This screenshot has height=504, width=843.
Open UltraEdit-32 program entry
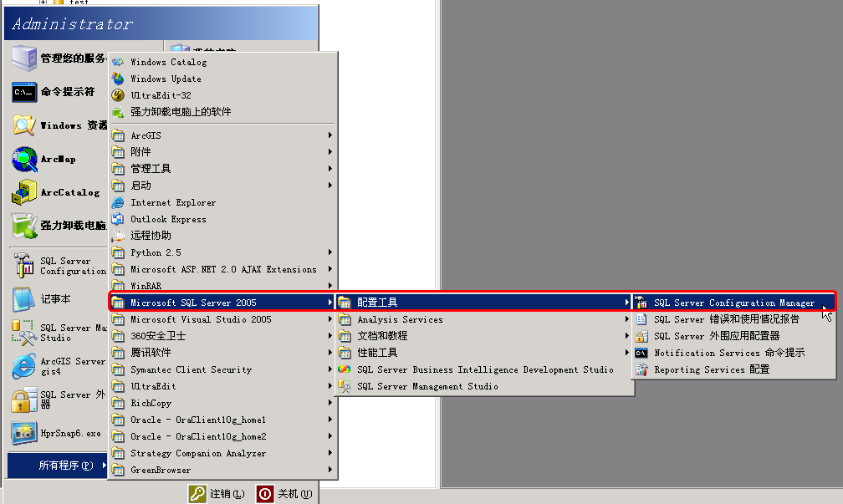tap(222, 95)
